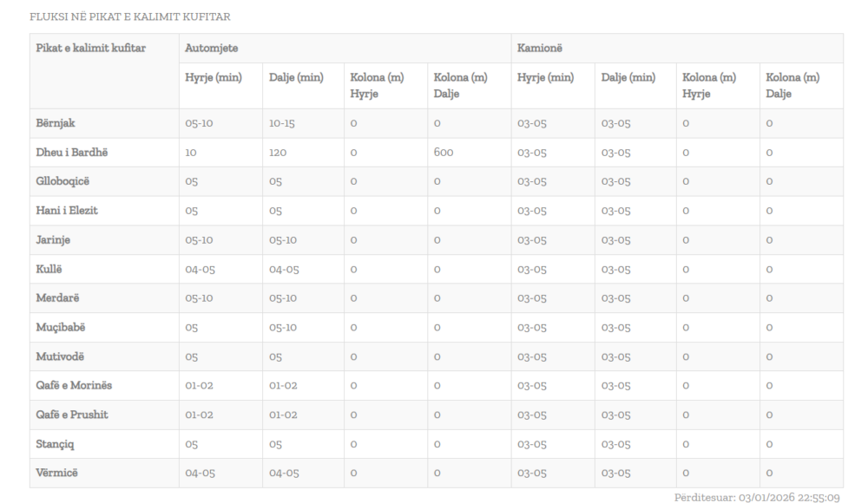Click the page title 'FLUKSI NË PIKAT E KALIMIT KUFITAR'
The height and width of the screenshot is (503, 868).
130,16
